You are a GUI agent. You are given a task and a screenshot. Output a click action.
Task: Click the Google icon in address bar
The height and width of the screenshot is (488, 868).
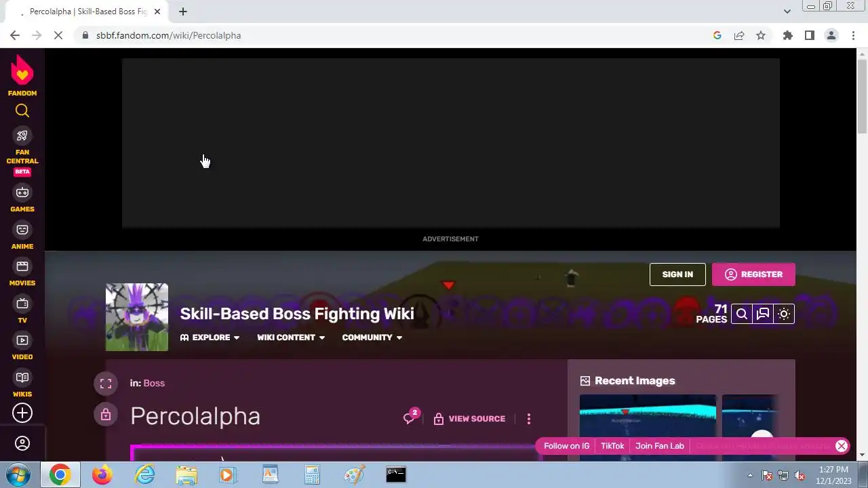[717, 35]
